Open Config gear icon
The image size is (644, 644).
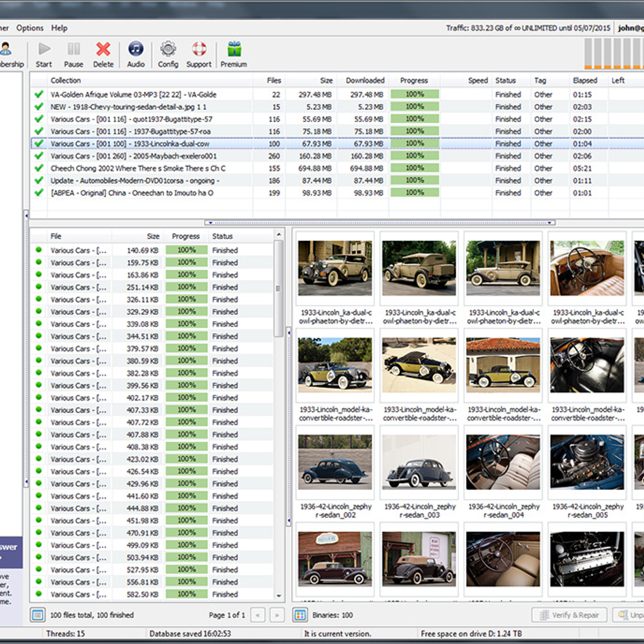click(x=168, y=49)
